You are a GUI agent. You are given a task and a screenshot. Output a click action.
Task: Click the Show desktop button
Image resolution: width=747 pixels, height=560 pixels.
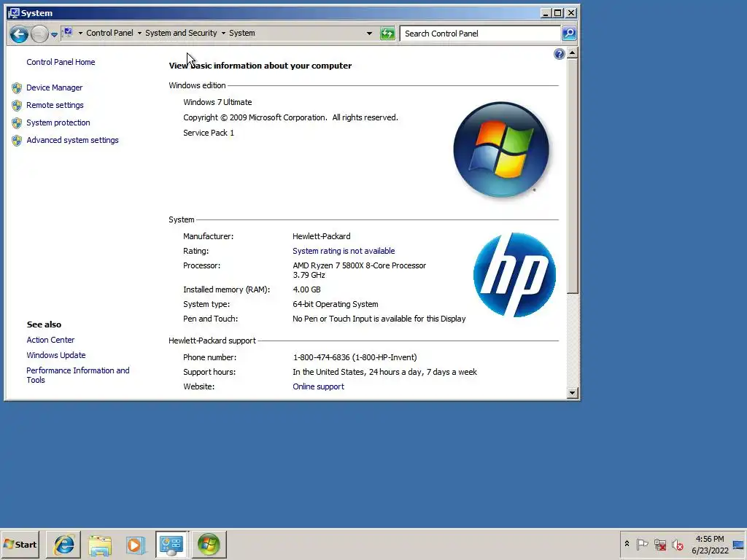[x=740, y=544]
